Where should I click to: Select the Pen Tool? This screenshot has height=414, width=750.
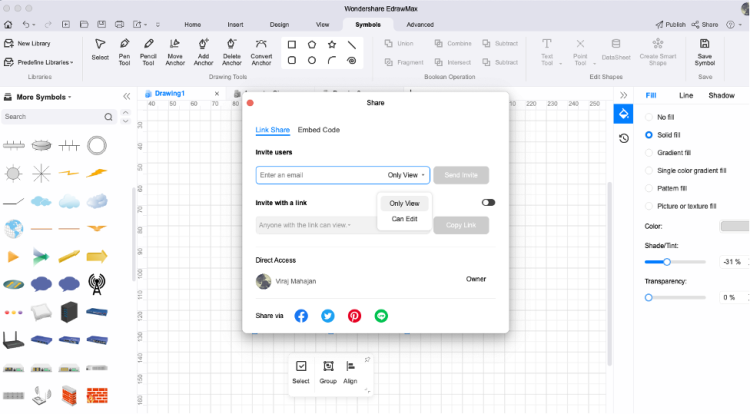(x=124, y=52)
